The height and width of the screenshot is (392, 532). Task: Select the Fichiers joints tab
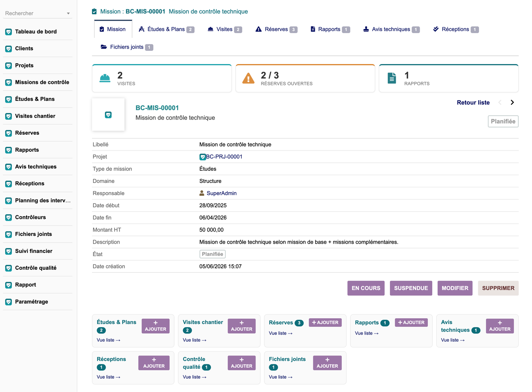pos(127,47)
